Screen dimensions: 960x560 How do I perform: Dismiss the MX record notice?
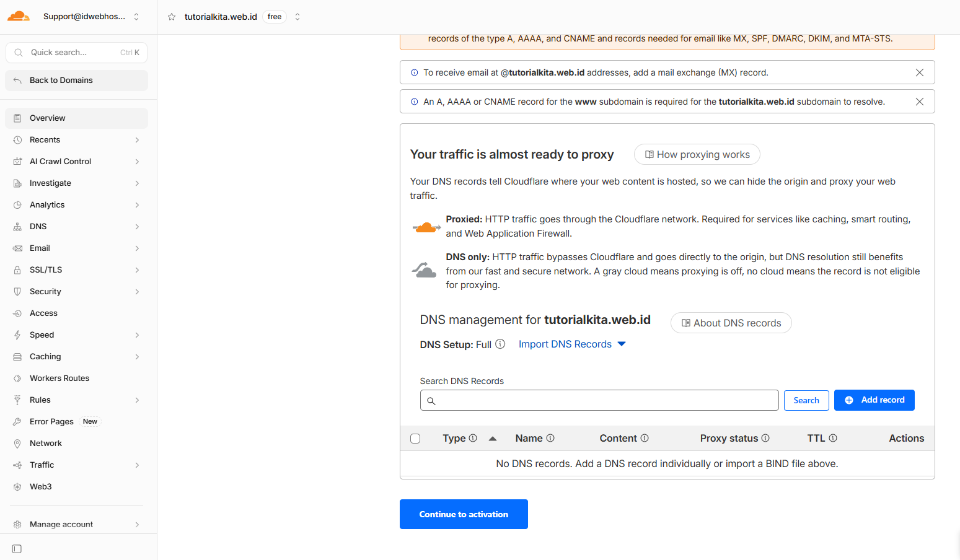point(920,72)
